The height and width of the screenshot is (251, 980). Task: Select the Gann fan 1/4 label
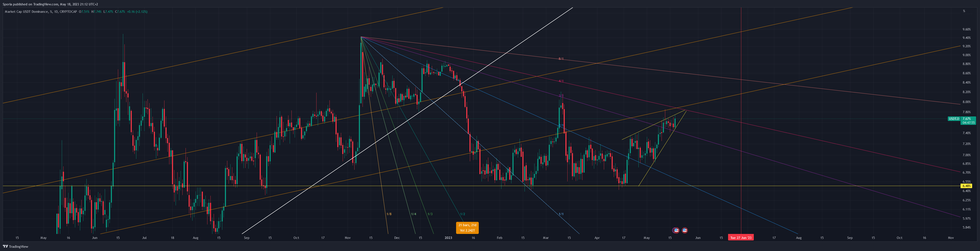coord(414,214)
